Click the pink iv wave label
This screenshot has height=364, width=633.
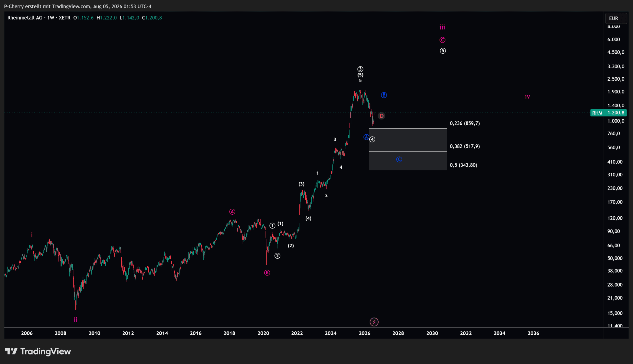pyautogui.click(x=527, y=96)
